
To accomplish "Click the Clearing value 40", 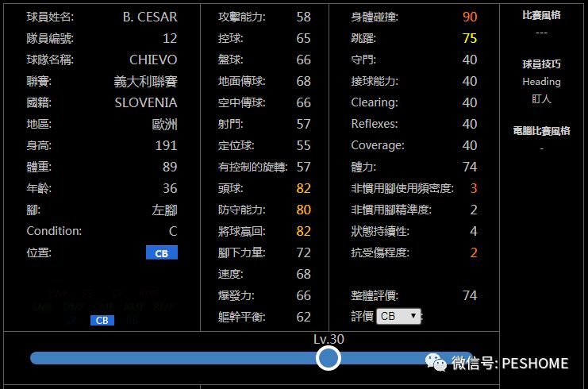I will pyautogui.click(x=470, y=102).
